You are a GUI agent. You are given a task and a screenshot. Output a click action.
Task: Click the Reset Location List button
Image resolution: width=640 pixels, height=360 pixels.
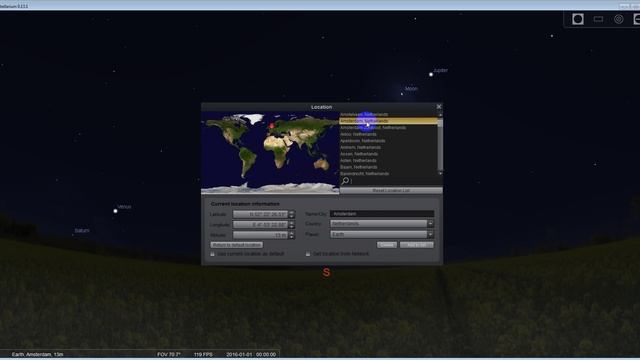point(391,191)
